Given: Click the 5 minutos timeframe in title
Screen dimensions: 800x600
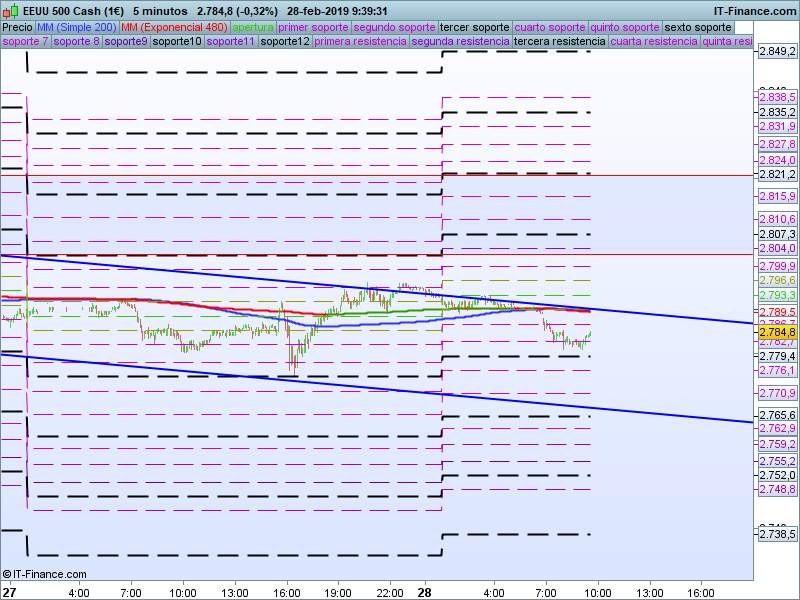Looking at the screenshot, I should [x=160, y=11].
